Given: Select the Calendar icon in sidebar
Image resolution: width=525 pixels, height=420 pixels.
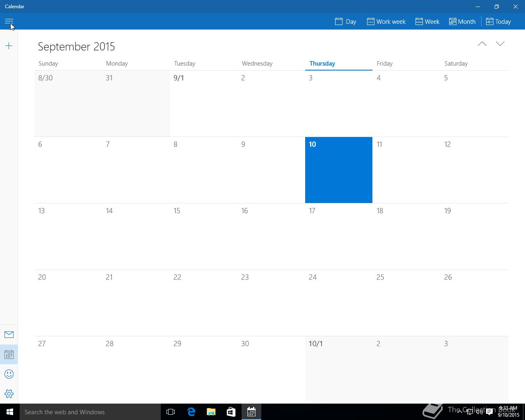Looking at the screenshot, I should pos(9,354).
